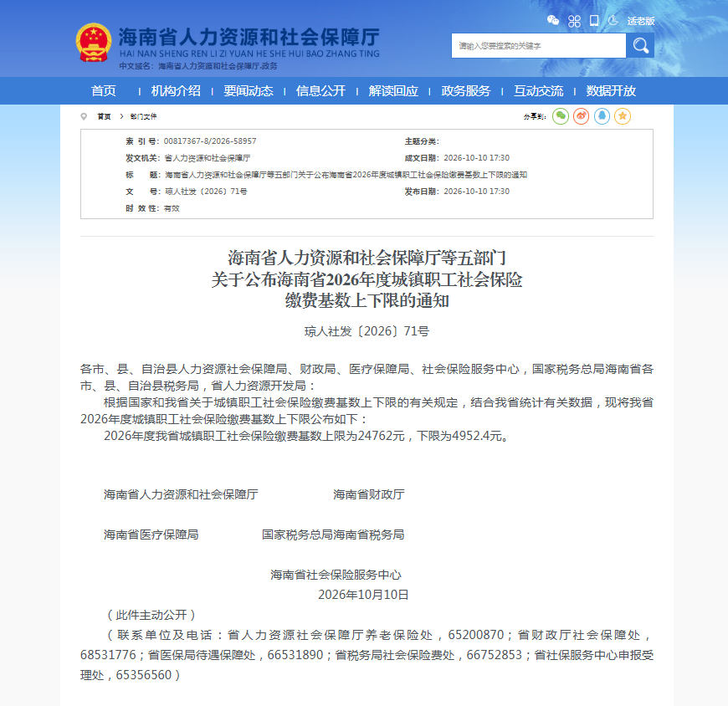The image size is (728, 706).
Task: Click the domain name line 中文域名
Action: 198,66
